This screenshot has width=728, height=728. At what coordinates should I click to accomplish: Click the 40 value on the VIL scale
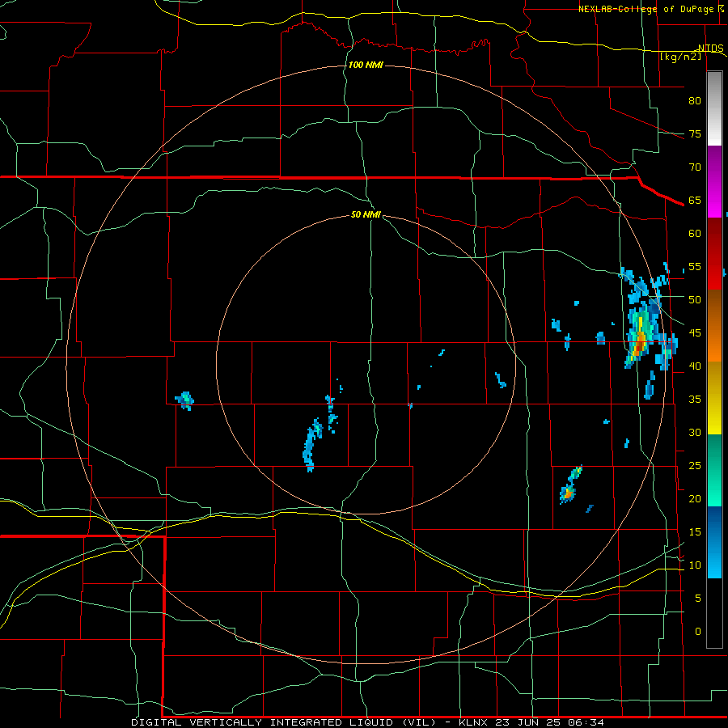pos(695,366)
